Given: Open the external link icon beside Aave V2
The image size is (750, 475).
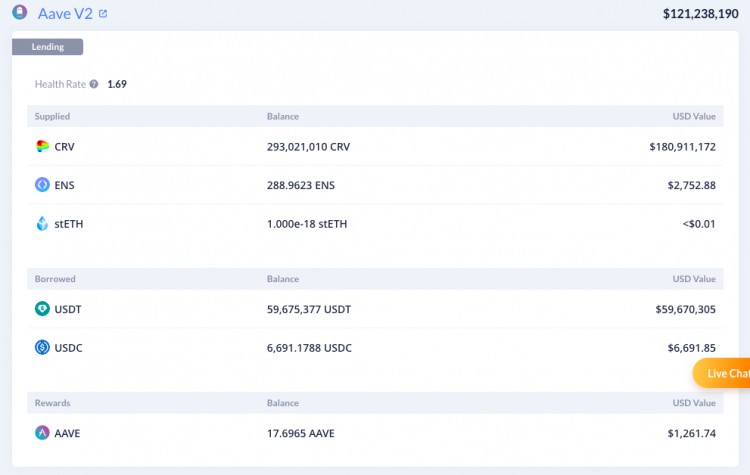Looking at the screenshot, I should [103, 14].
